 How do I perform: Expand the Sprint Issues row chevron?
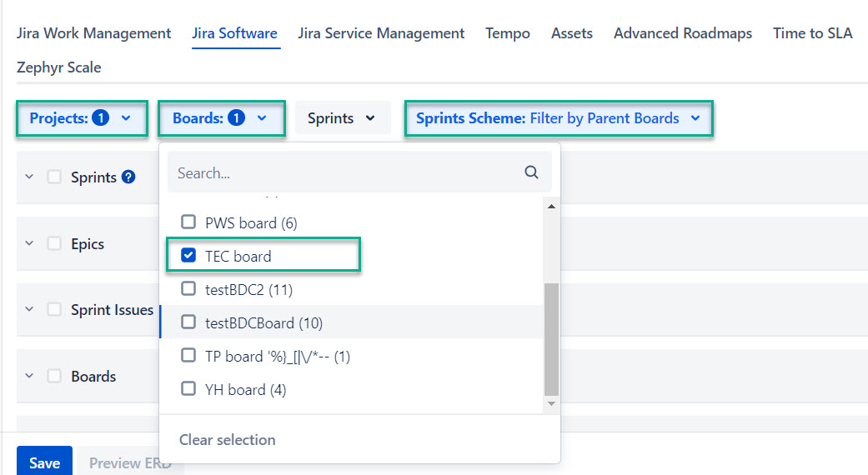(29, 309)
